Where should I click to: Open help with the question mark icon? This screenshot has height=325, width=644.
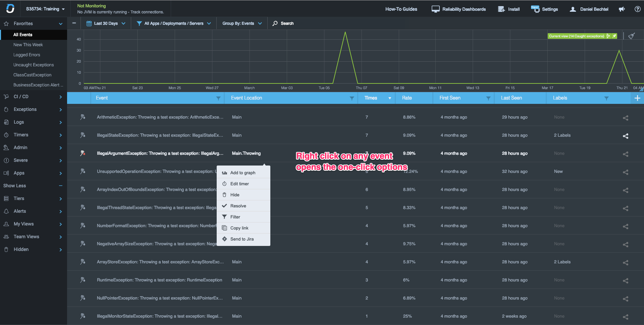(638, 9)
